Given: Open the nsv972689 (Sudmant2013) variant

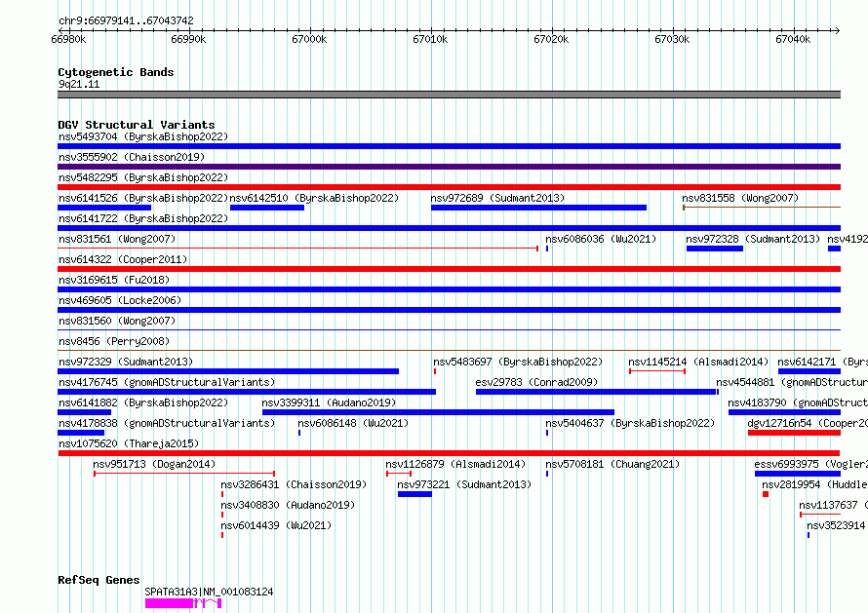Looking at the screenshot, I should (x=538, y=208).
